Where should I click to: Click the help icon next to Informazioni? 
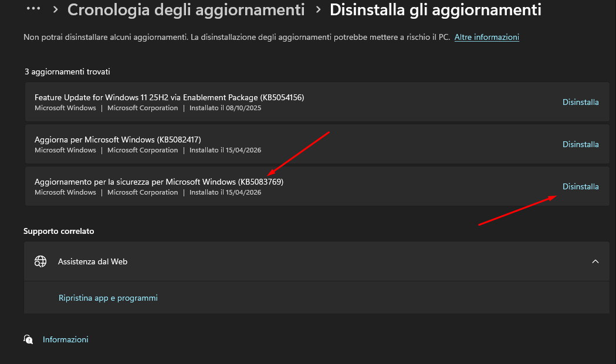28,339
